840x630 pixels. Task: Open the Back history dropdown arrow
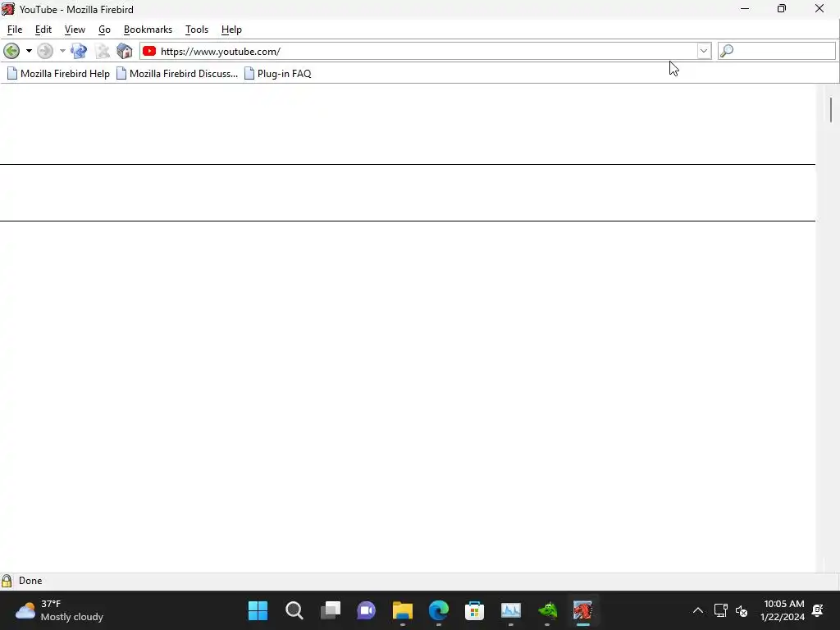pyautogui.click(x=29, y=51)
